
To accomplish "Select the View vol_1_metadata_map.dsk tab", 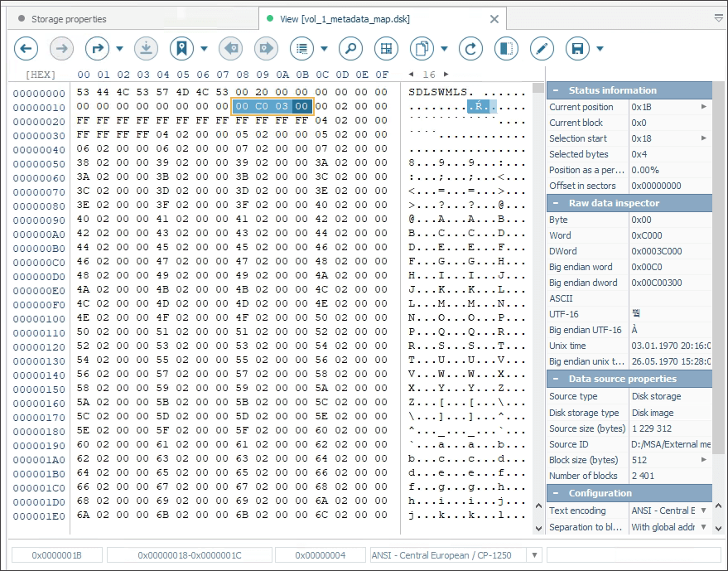I will pos(344,19).
